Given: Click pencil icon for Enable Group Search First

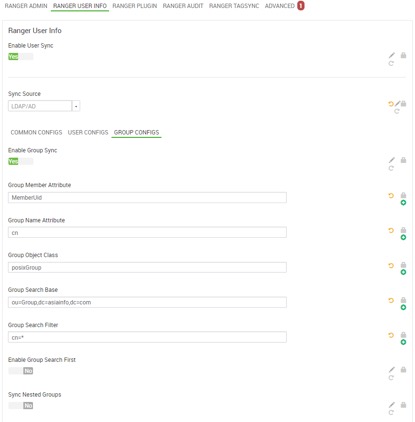Looking at the screenshot, I should (392, 370).
